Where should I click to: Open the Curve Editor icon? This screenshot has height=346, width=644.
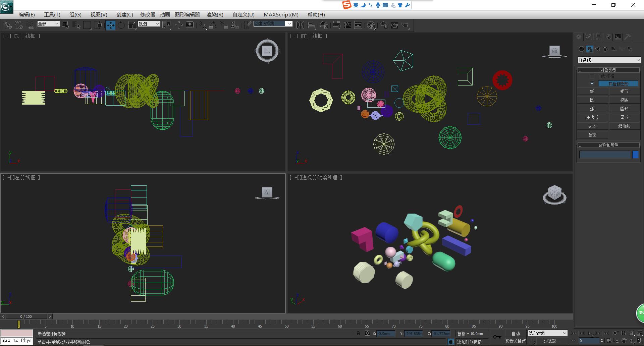pyautogui.click(x=347, y=25)
